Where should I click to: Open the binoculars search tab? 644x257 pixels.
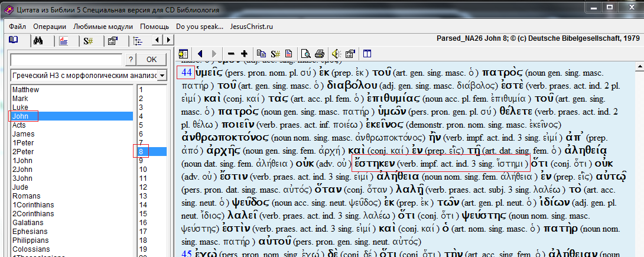tap(38, 40)
